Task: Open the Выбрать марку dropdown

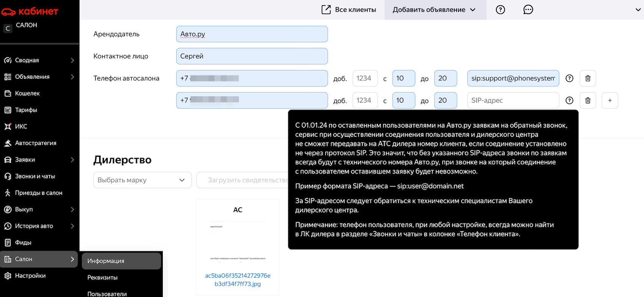Action: [x=142, y=180]
